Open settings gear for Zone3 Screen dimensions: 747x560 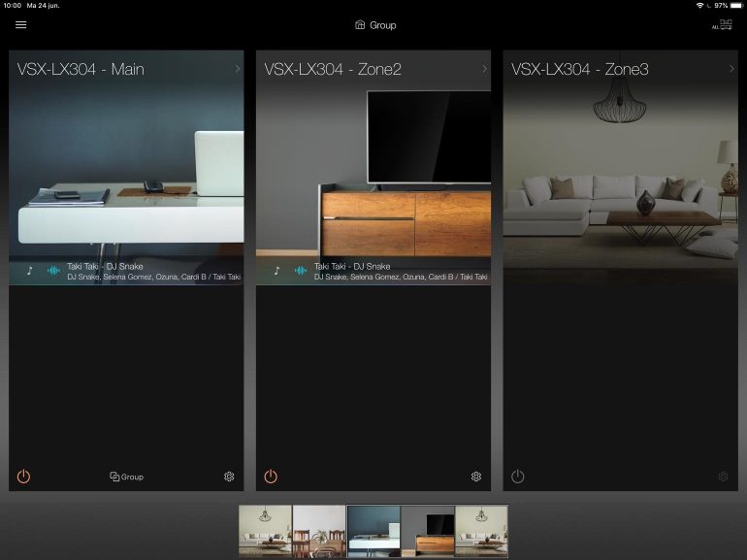coord(722,477)
